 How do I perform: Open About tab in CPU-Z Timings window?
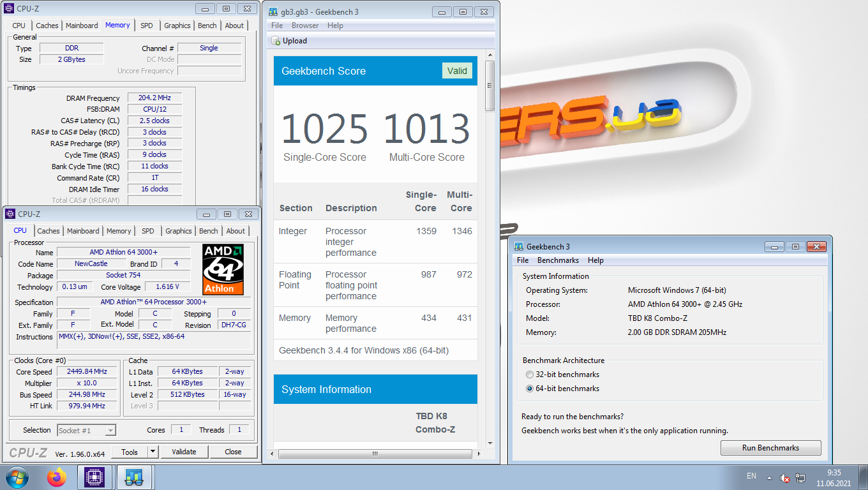pyautogui.click(x=234, y=26)
